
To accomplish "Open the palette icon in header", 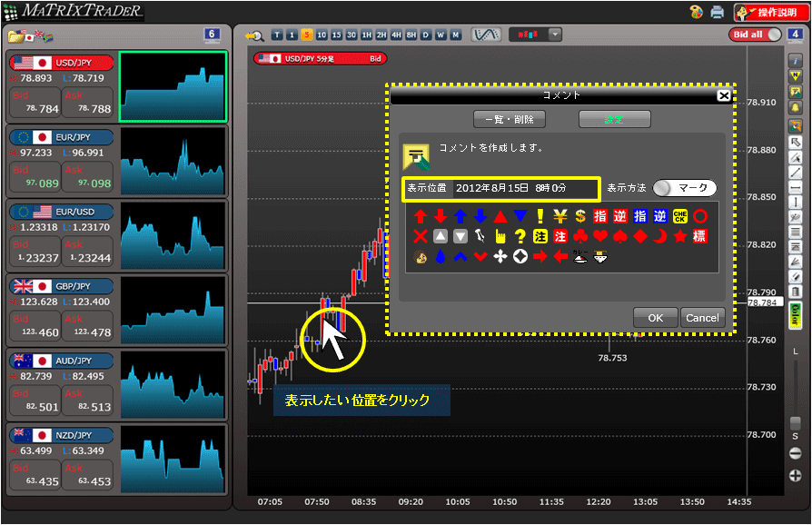I will click(697, 12).
